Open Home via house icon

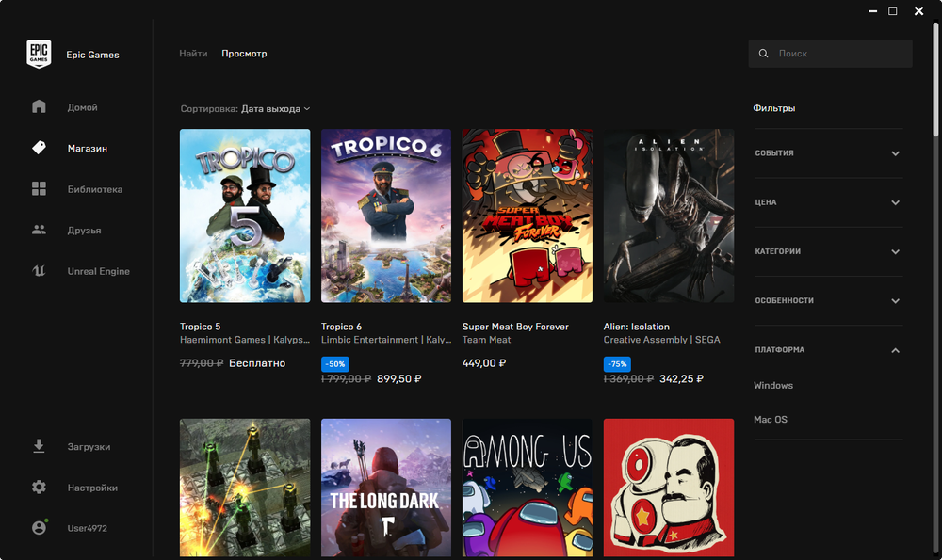[39, 107]
